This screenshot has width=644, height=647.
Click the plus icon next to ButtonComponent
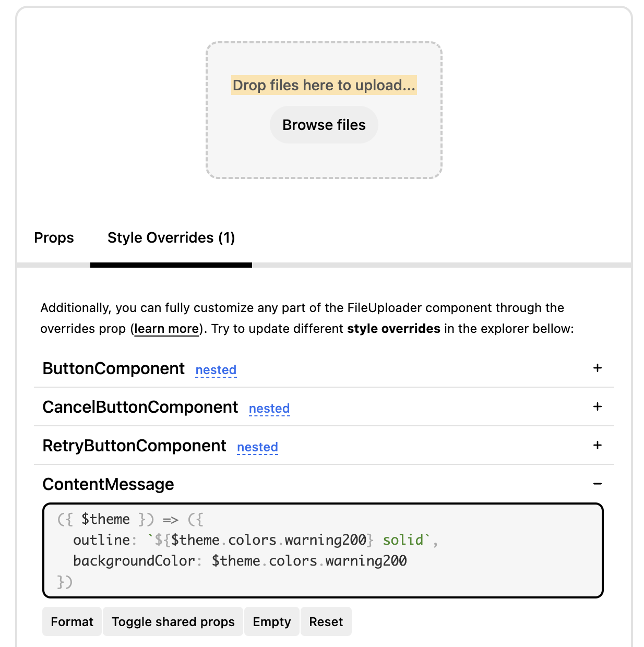point(597,368)
